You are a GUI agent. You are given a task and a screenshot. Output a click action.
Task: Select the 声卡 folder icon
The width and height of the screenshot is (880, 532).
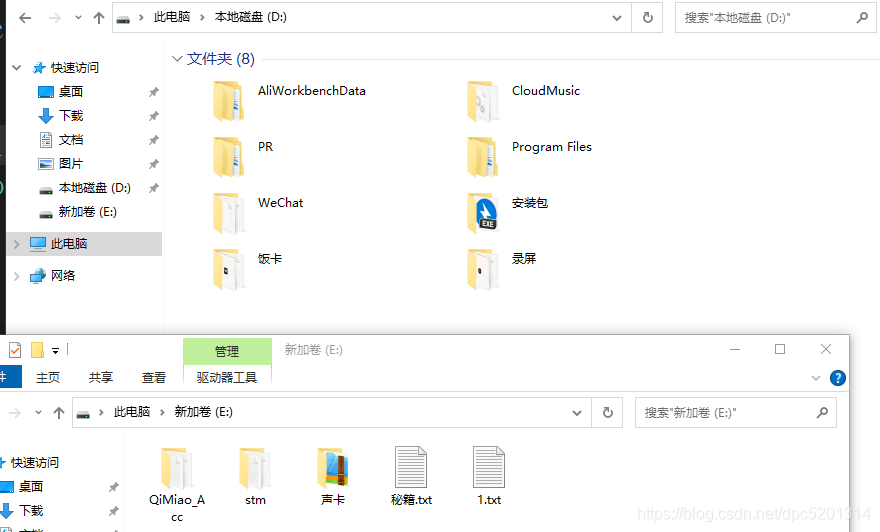click(x=333, y=467)
